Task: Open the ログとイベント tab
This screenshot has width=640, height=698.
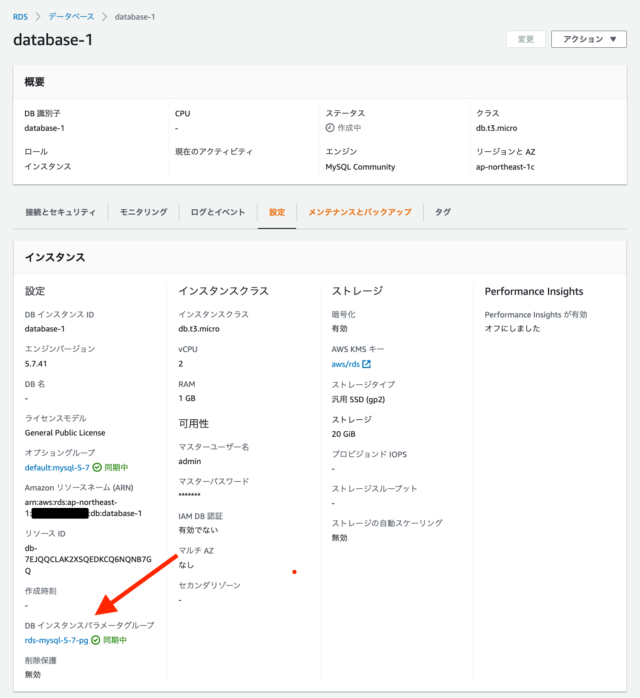Action: click(x=218, y=212)
